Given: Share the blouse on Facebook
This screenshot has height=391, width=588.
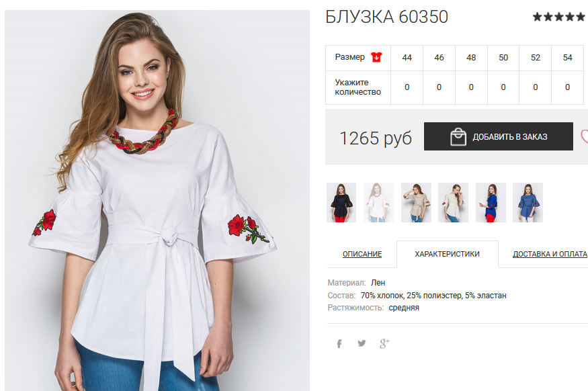Looking at the screenshot, I should [x=339, y=343].
